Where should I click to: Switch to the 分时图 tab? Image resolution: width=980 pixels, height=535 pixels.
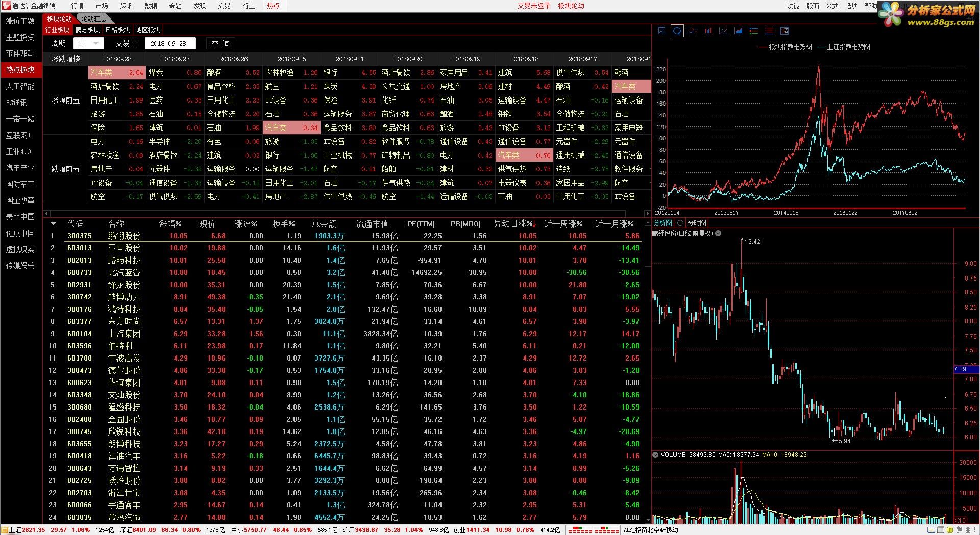tap(697, 223)
